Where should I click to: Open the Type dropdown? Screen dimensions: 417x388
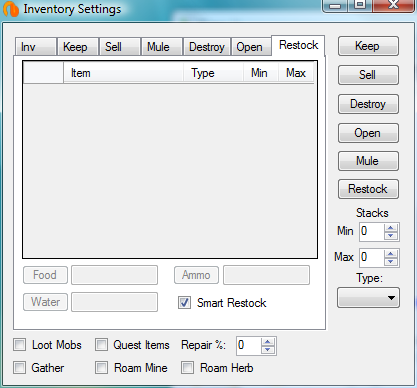(x=368, y=298)
